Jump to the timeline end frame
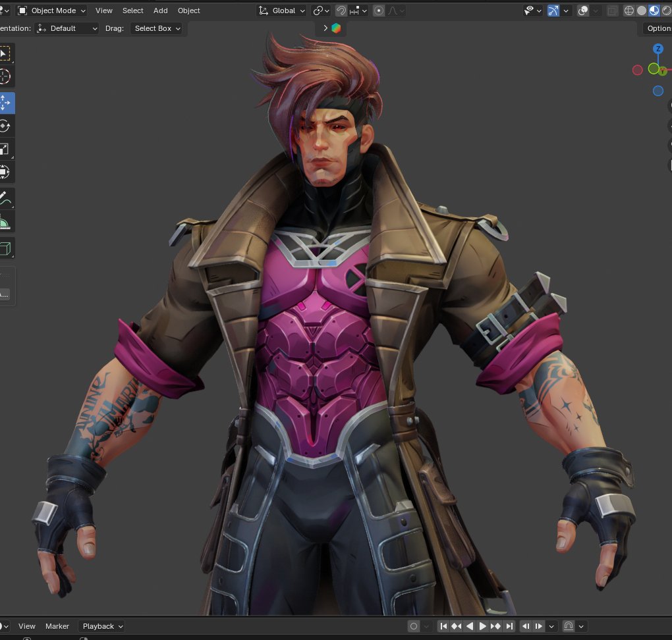Screen dimensions: 672x640 click(x=509, y=626)
